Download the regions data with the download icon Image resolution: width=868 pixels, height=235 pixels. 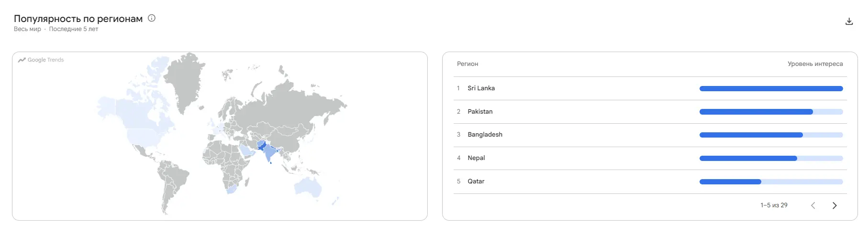849,21
